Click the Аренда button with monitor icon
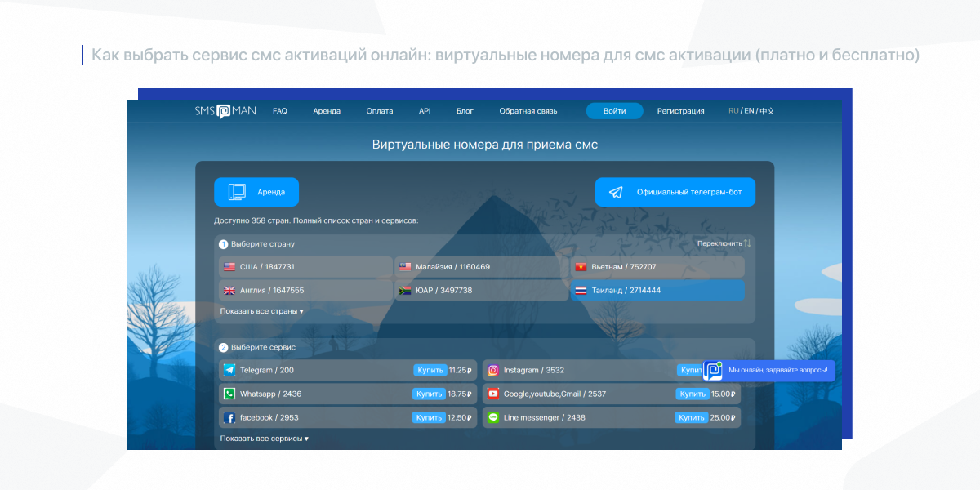Viewport: 980px width, 490px height. [x=256, y=193]
